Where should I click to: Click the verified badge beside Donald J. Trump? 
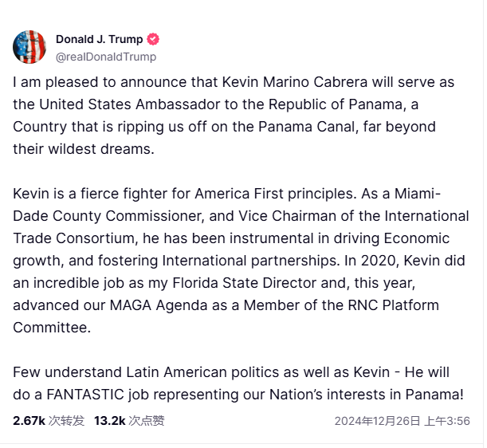[153, 39]
